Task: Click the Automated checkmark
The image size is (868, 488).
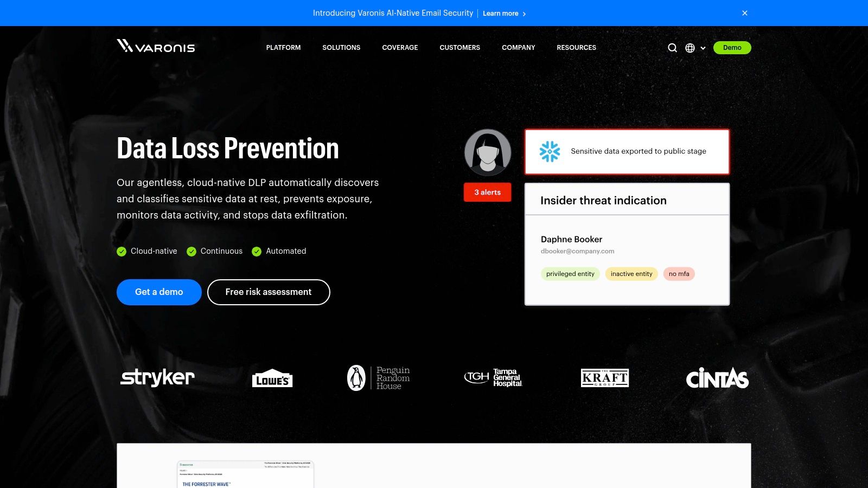Action: 256,251
